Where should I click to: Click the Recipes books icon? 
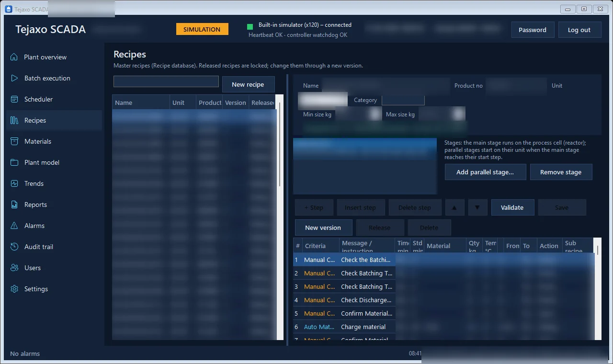click(x=14, y=120)
